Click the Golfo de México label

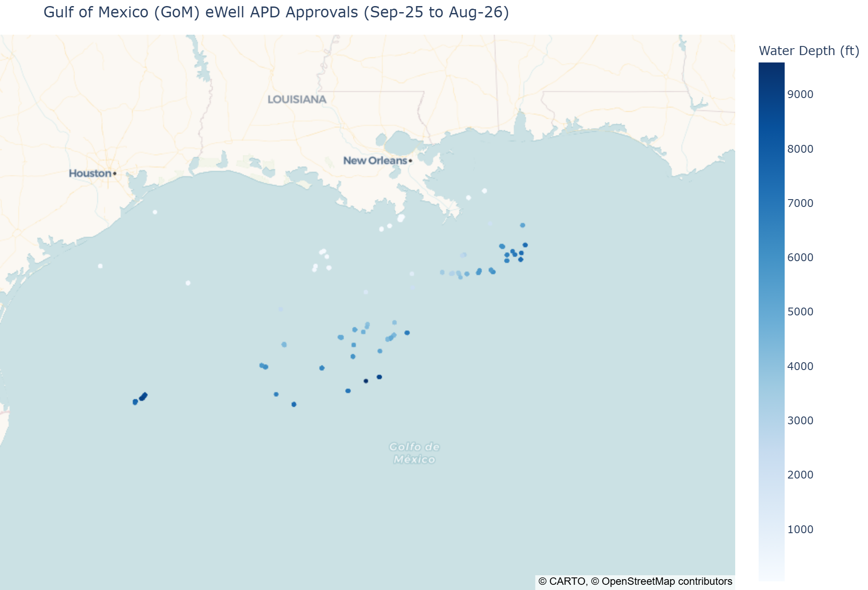pyautogui.click(x=414, y=453)
